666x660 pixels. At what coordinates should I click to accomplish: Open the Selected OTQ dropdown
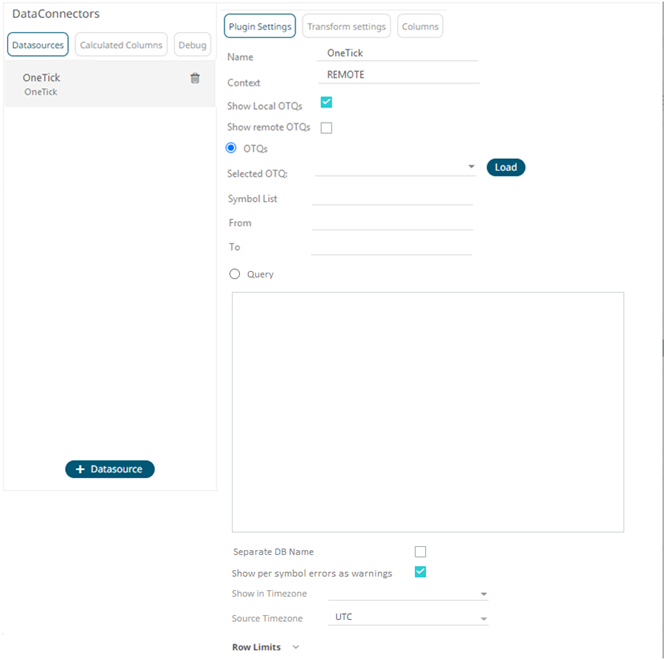471,167
